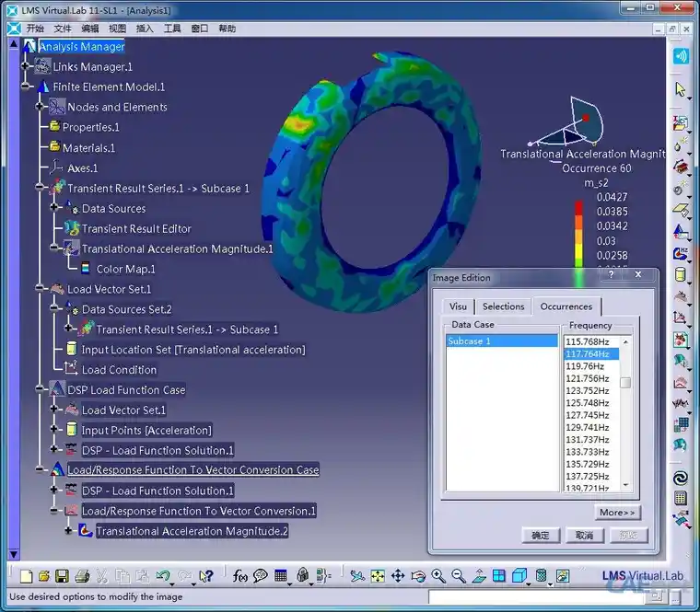
Task: Click the spiral swirl icon in right toolbar
Action: point(681,478)
